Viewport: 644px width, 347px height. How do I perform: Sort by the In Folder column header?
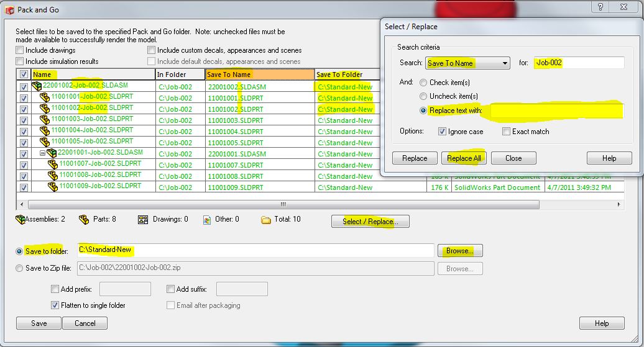pyautogui.click(x=180, y=74)
